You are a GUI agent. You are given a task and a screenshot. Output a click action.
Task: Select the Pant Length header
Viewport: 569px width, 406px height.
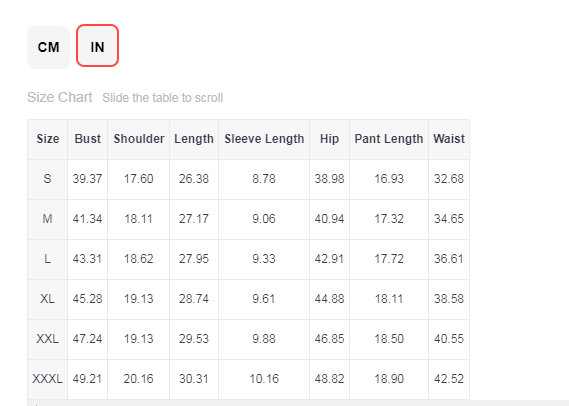[389, 139]
